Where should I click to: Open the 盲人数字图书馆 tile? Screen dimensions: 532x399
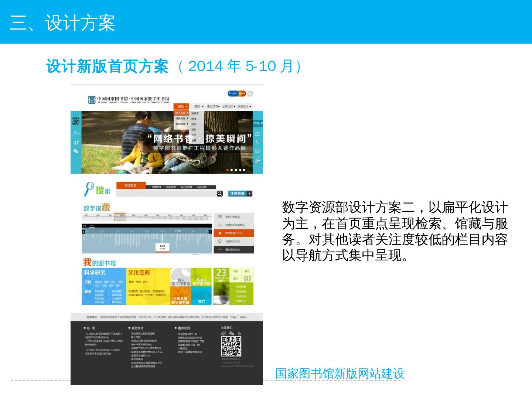coord(181,277)
